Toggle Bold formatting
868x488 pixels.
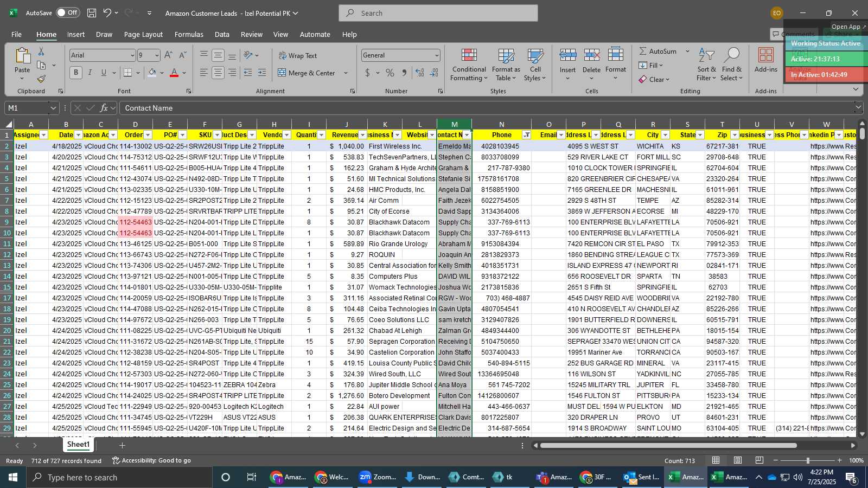(x=76, y=72)
